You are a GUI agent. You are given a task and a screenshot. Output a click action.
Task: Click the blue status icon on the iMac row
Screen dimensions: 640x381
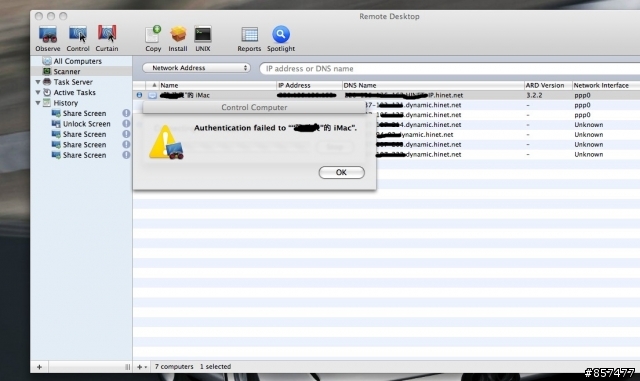click(x=139, y=95)
